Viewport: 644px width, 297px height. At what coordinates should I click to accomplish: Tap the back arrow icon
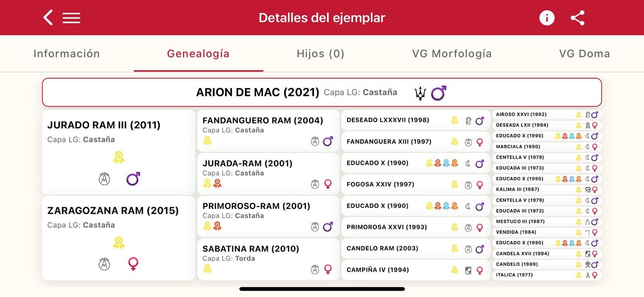pos(48,18)
